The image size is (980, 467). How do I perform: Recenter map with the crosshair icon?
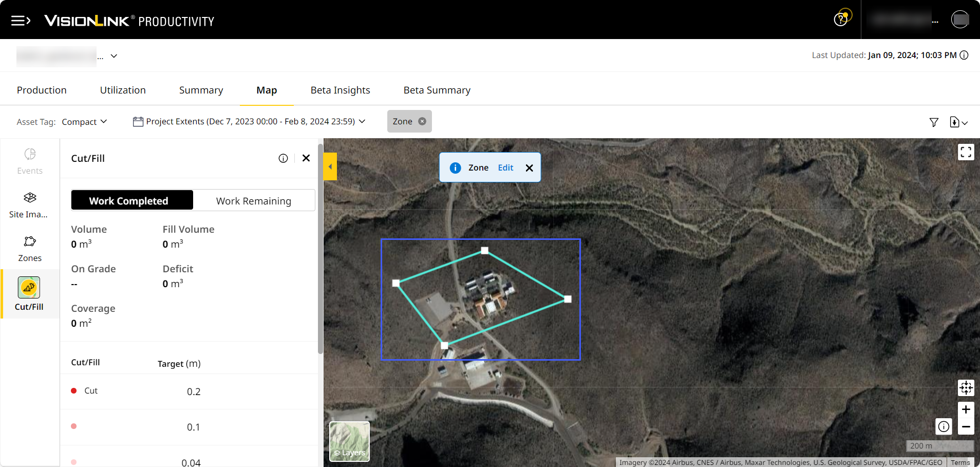[966, 388]
